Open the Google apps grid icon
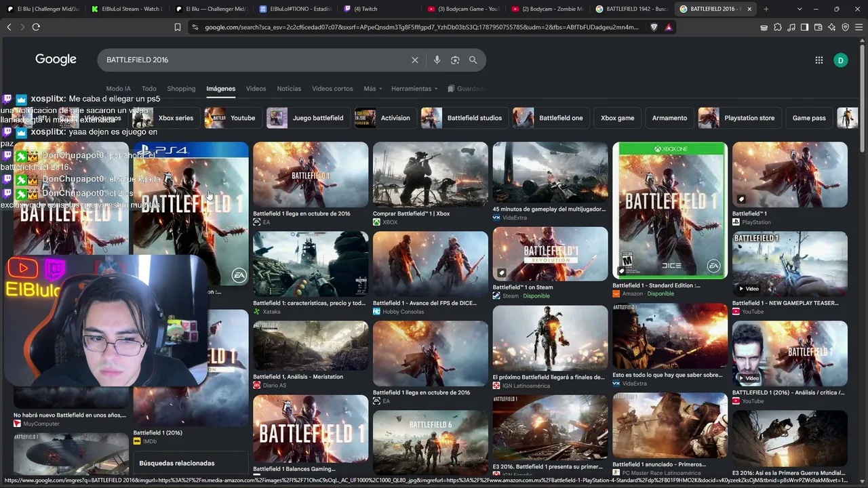868x488 pixels. coord(819,60)
